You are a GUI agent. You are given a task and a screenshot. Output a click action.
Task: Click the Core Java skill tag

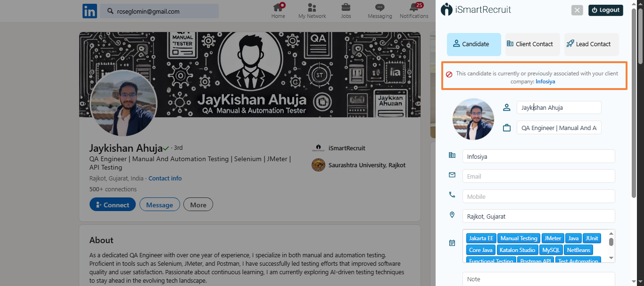[481, 250]
